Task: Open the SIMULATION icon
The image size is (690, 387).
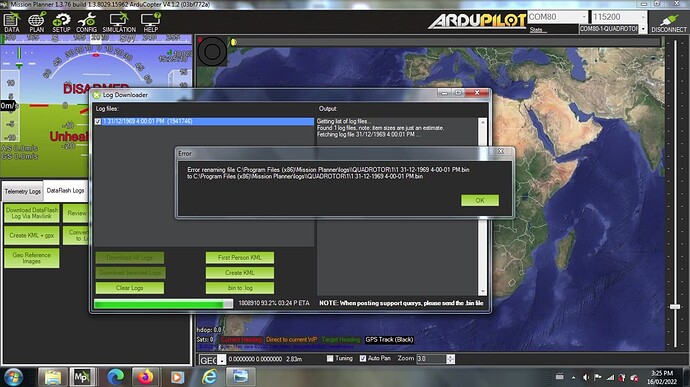Action: point(119,22)
